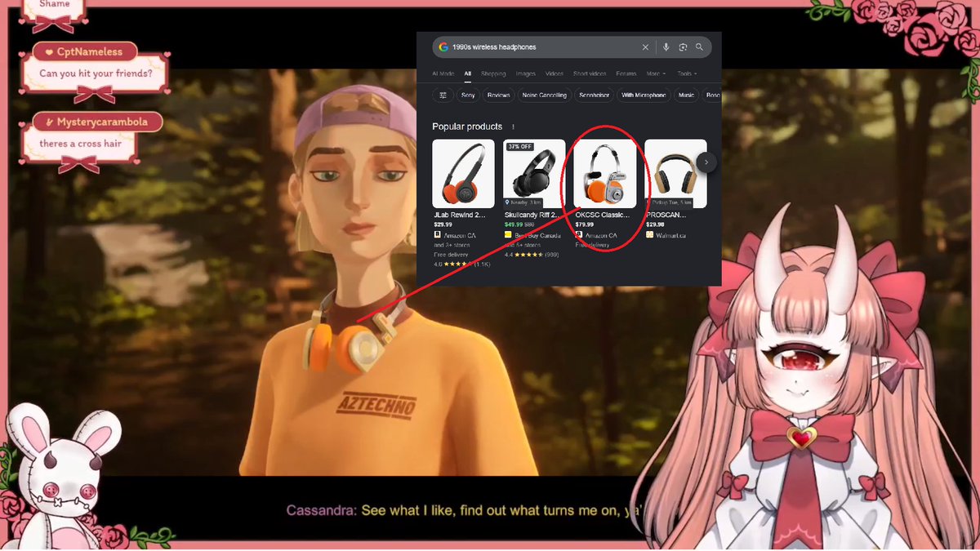Clear the search query with X icon
The height and width of the screenshot is (551, 980).
645,47
